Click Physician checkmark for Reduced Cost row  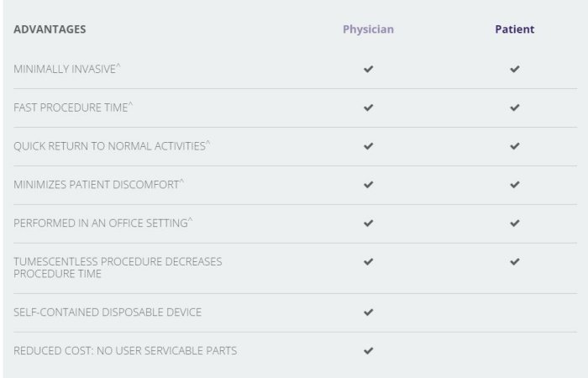pos(368,351)
